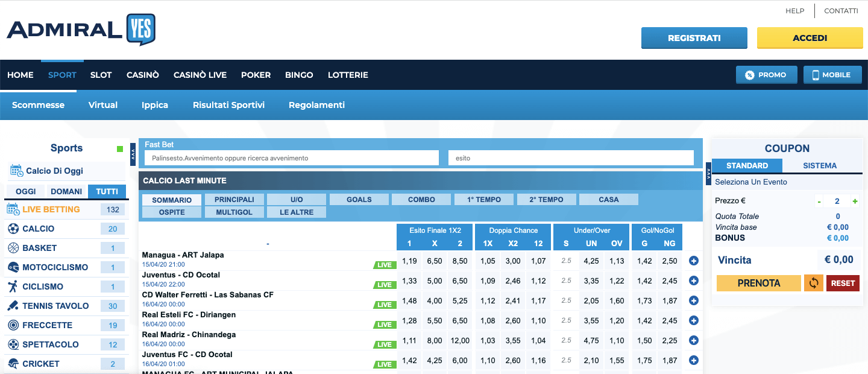Open the MOBILE button
The width and height of the screenshot is (868, 374).
[834, 75]
